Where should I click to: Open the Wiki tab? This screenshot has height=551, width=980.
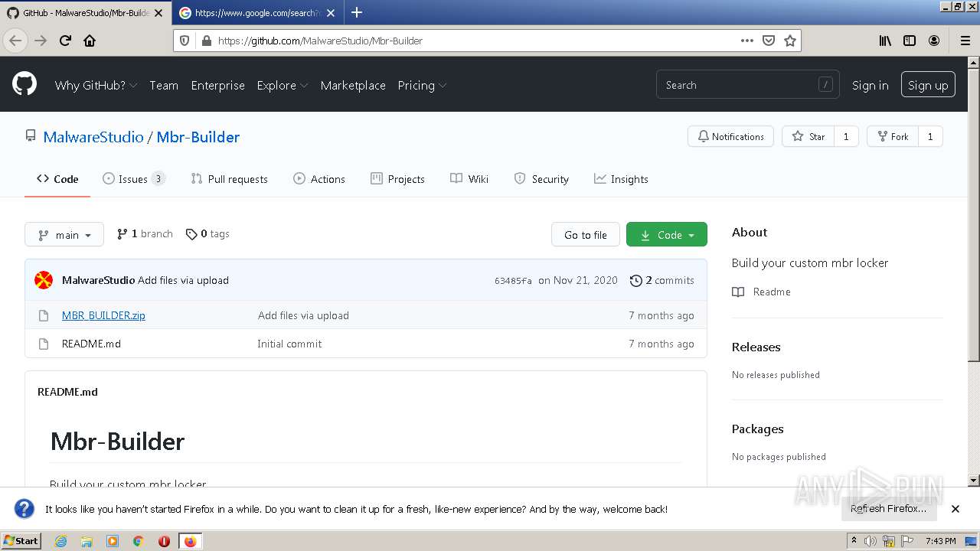(469, 179)
